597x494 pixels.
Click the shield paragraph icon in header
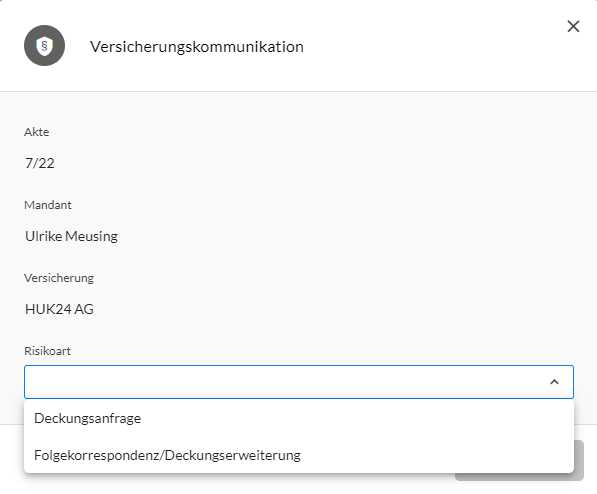click(x=44, y=46)
